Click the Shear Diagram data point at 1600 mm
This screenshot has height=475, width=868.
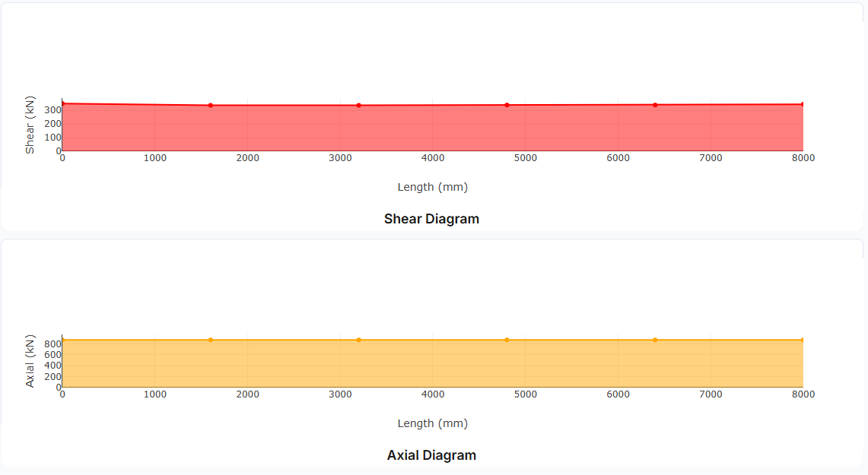[211, 105]
